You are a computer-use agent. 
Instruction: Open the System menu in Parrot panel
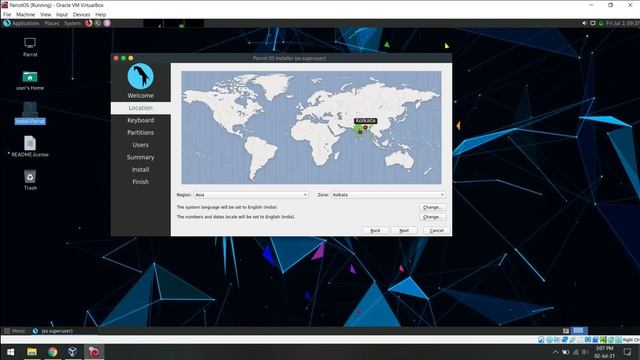point(72,23)
